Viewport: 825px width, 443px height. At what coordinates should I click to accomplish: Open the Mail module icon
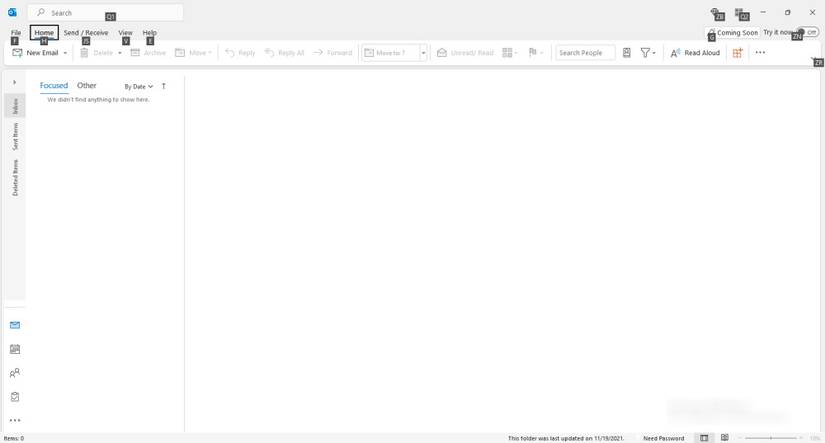[x=15, y=326]
